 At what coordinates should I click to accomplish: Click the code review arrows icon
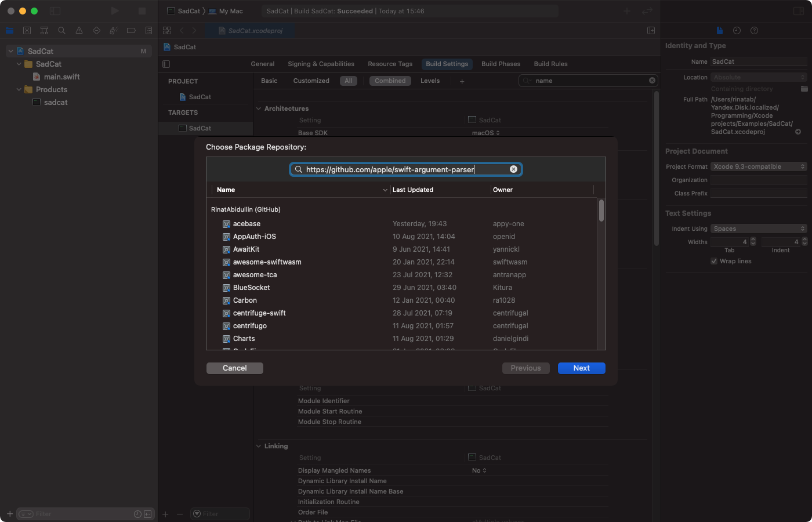[647, 11]
